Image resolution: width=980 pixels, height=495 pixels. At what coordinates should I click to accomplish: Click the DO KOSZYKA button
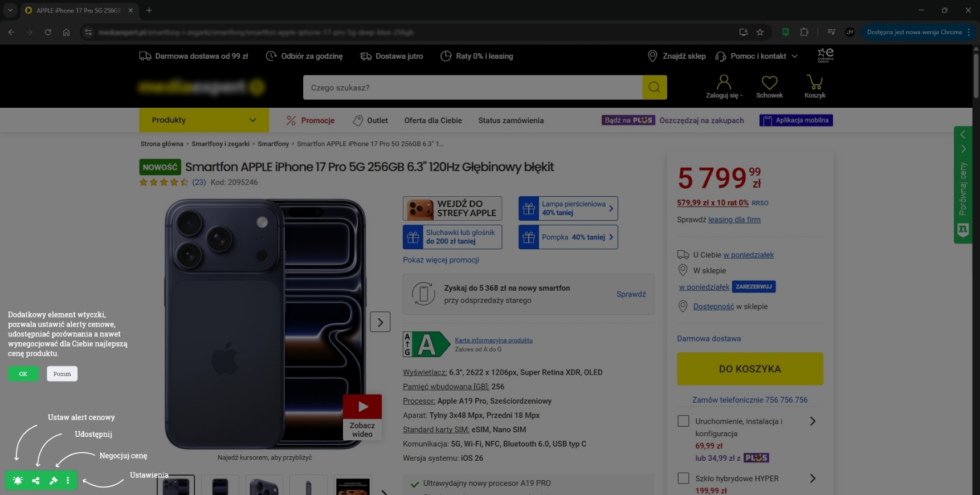click(750, 369)
